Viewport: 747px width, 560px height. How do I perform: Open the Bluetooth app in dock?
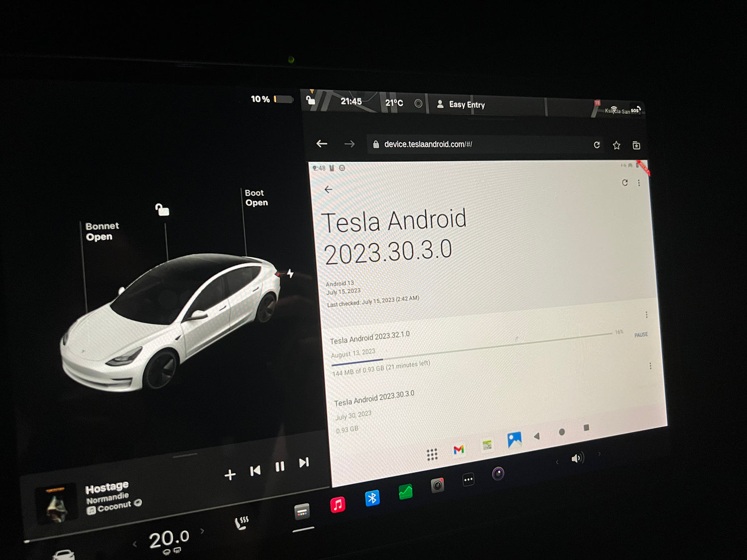pyautogui.click(x=372, y=498)
